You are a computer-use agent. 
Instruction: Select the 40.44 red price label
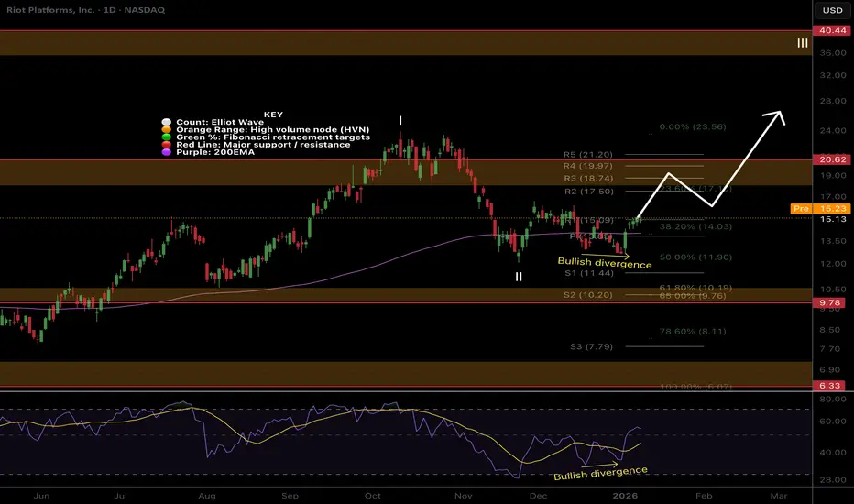(x=833, y=30)
